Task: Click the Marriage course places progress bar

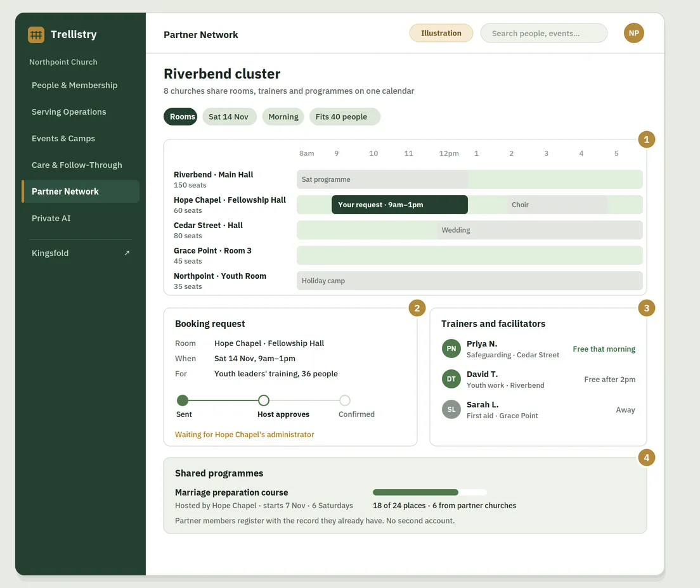Action: [x=429, y=492]
